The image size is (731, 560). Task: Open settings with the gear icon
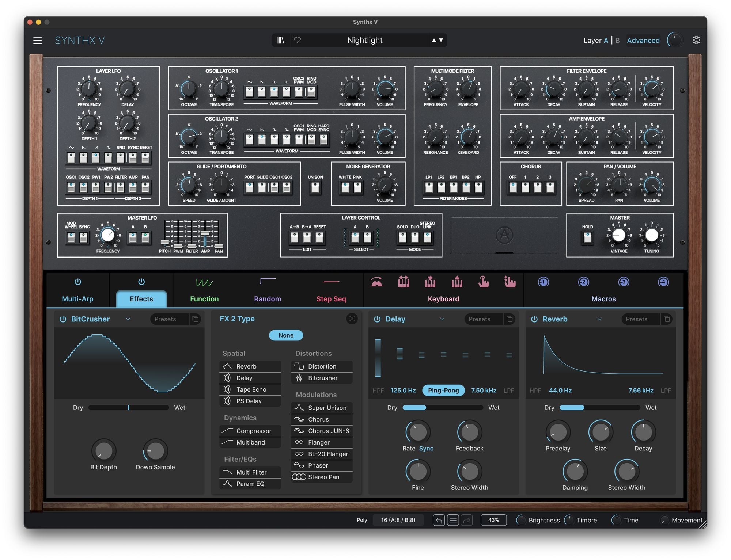(x=696, y=40)
